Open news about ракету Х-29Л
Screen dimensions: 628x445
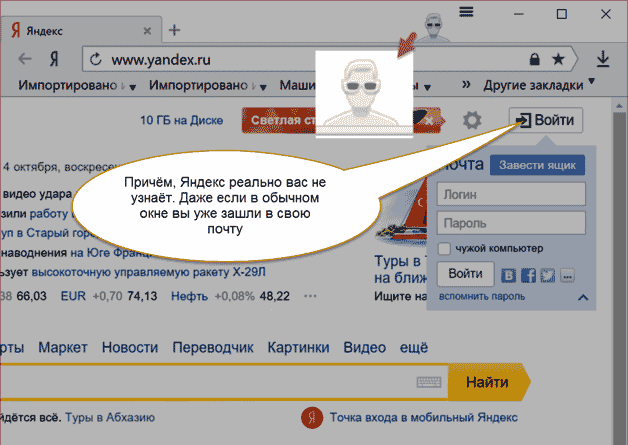[x=149, y=272]
